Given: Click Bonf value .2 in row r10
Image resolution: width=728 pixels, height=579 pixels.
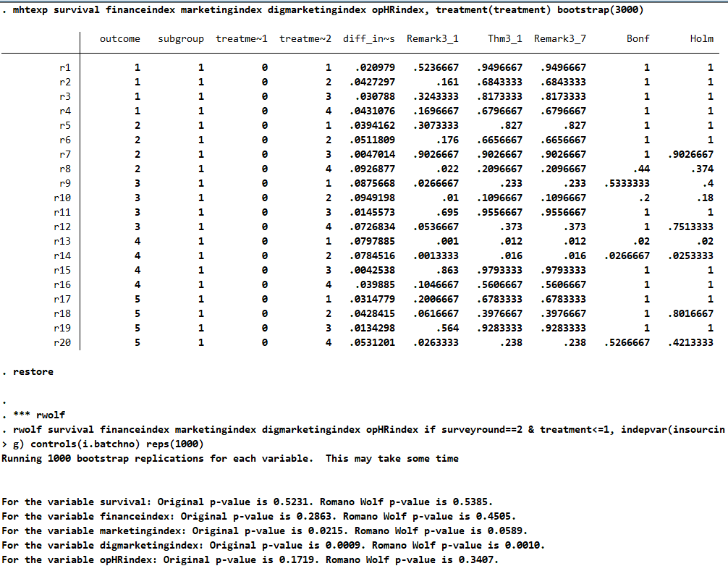Looking at the screenshot, I should [643, 198].
